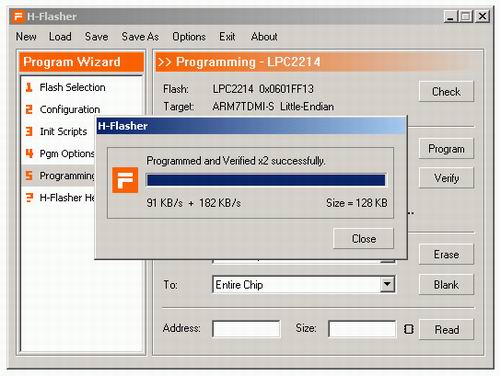Open the About menu
The image size is (500, 376).
point(264,36)
